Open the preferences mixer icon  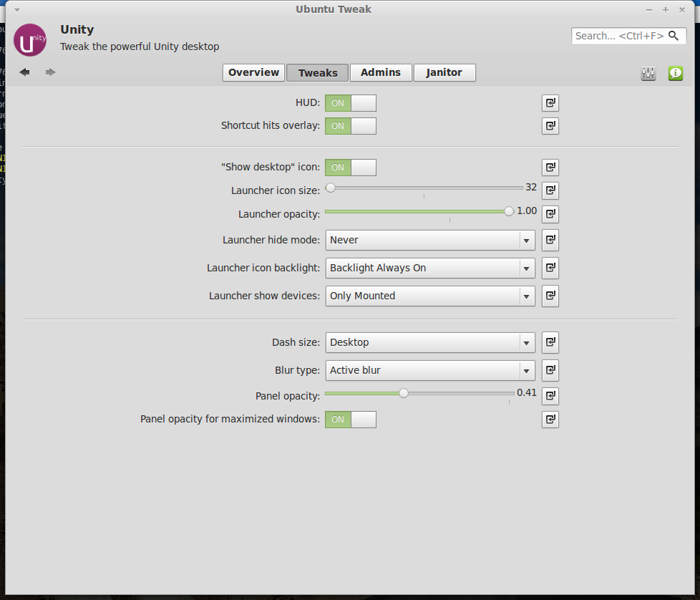pos(648,73)
